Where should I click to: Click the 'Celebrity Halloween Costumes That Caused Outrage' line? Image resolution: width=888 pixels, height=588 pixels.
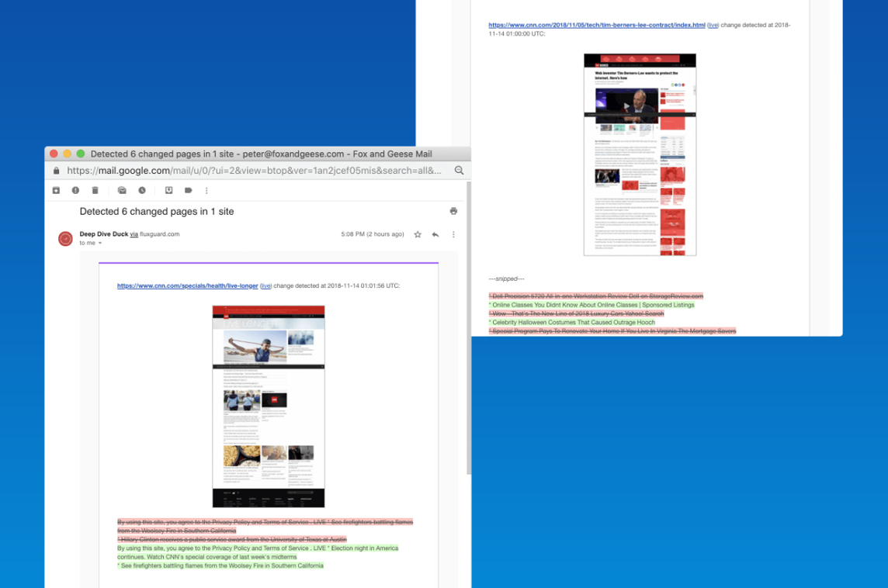[x=572, y=323]
